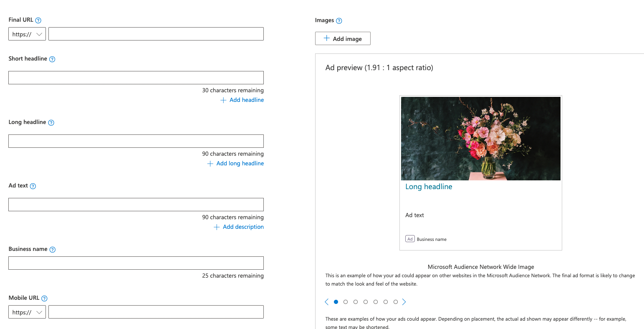Focus the Business name input field

(136, 263)
